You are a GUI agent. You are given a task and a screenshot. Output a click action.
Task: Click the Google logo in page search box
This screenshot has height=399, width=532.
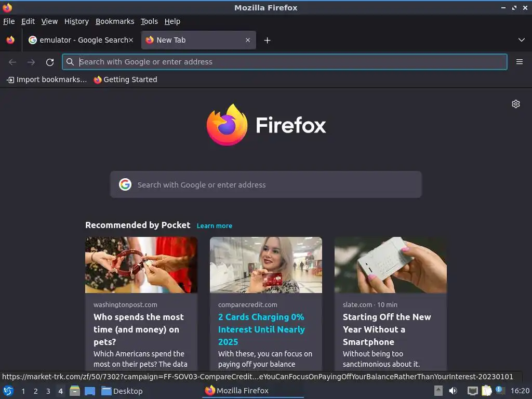(125, 184)
